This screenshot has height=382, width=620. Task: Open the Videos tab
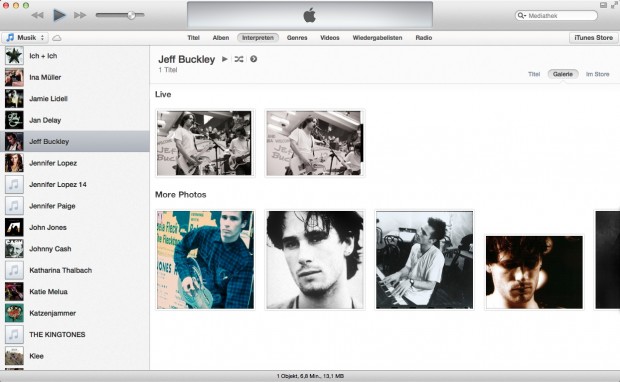tap(330, 38)
